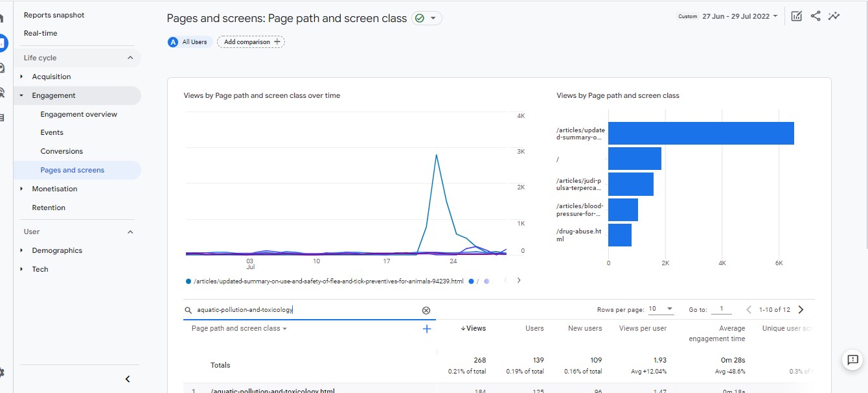Navigate to Real-time report

click(x=40, y=33)
